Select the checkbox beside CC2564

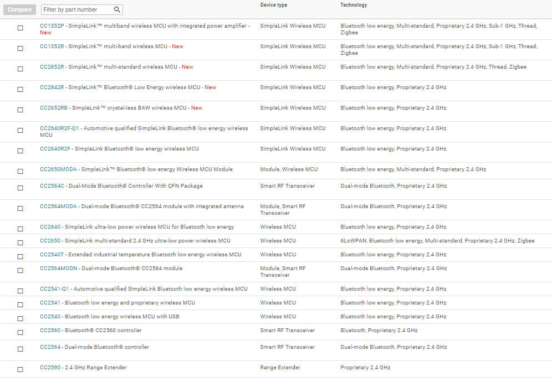(x=21, y=349)
